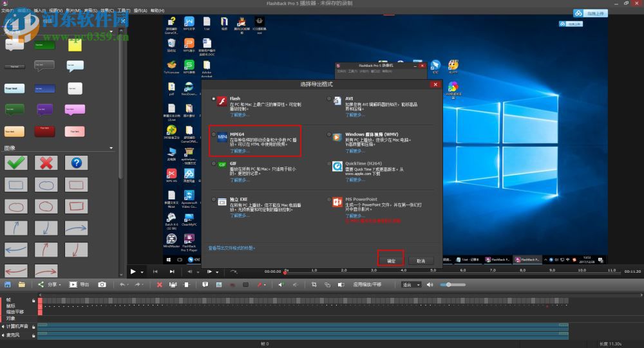Screen dimensions: 644x348
Task: Click the PowerPoint format icon
Action: click(x=337, y=203)
